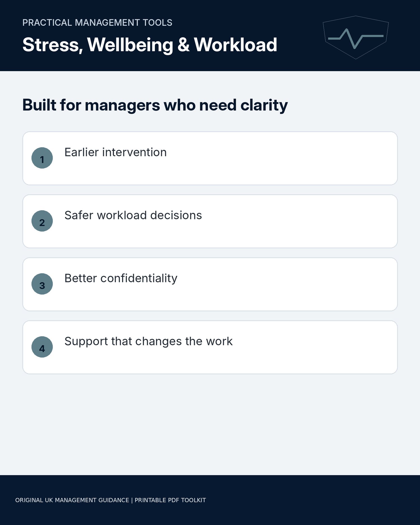Click the Original UK Management Guidance footer text
Viewport: 420px width, 525px height.
pyautogui.click(x=72, y=500)
